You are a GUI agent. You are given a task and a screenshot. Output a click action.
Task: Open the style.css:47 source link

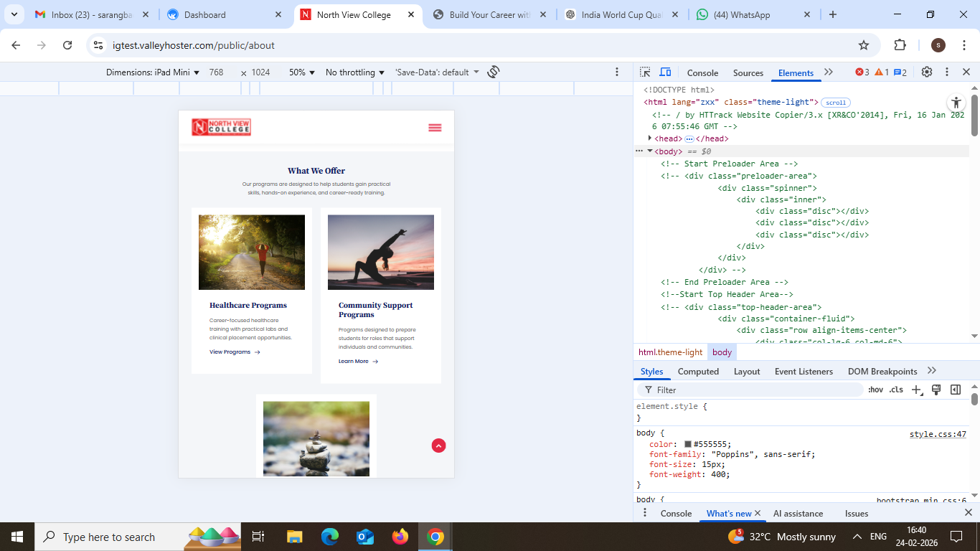[938, 434]
